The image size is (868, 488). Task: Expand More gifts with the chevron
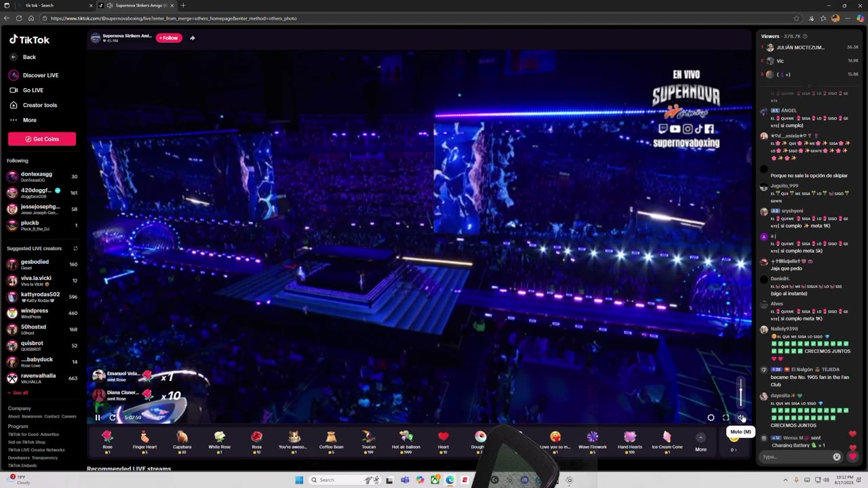coord(701,438)
